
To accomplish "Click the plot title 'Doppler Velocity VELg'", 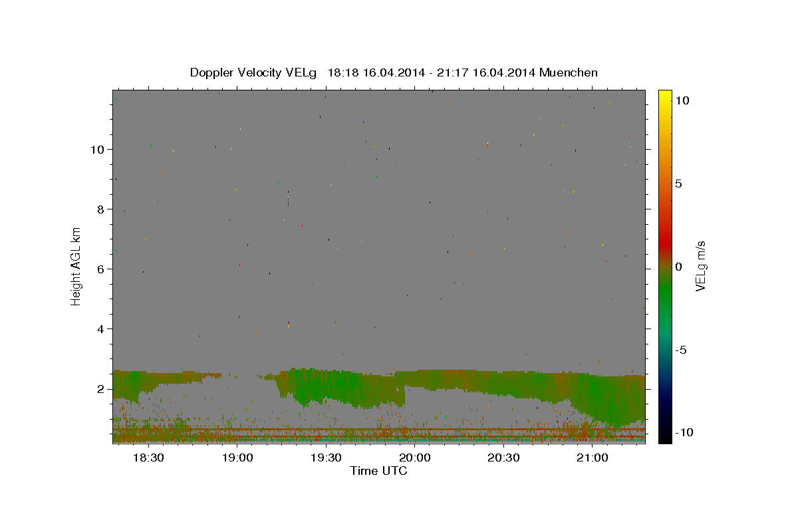I will (x=253, y=72).
